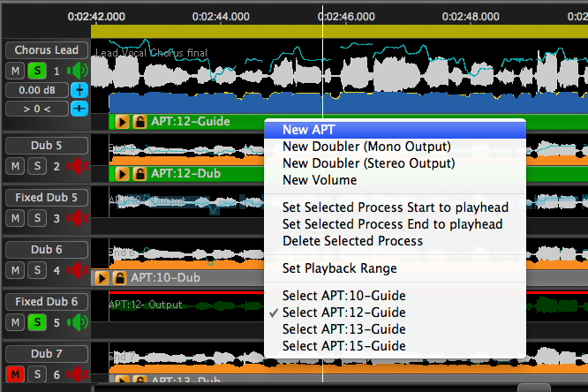Image resolution: width=588 pixels, height=392 pixels.
Task: Mute the Fixed Dub 5 track
Action: (x=17, y=217)
